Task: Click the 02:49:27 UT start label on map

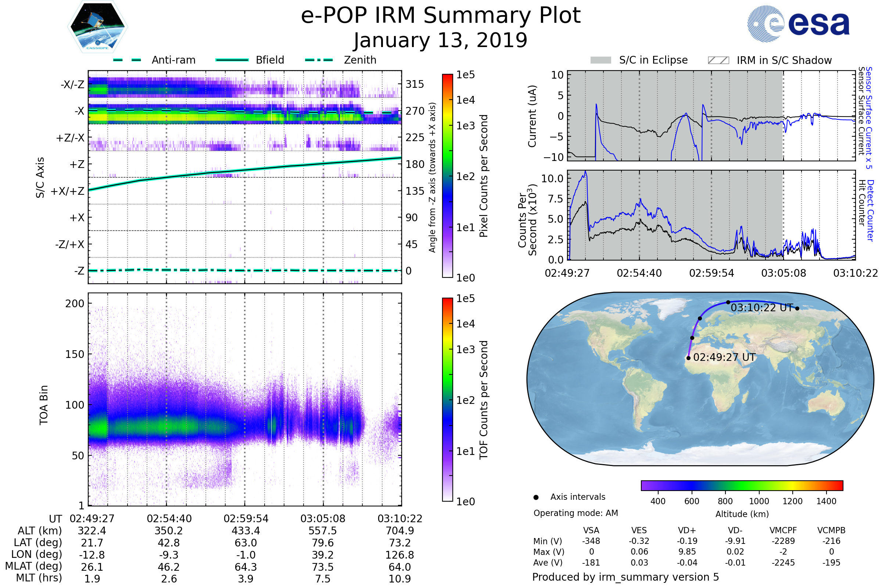Action: pos(724,357)
